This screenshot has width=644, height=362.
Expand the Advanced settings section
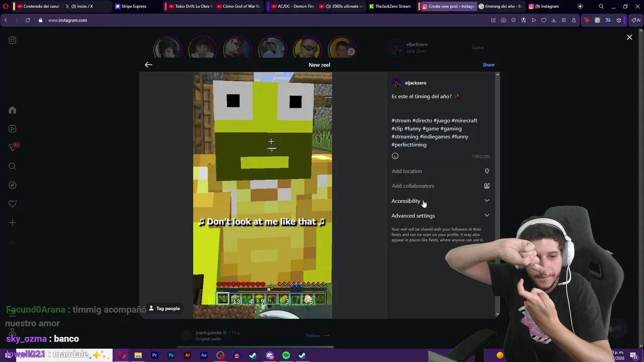tap(440, 216)
